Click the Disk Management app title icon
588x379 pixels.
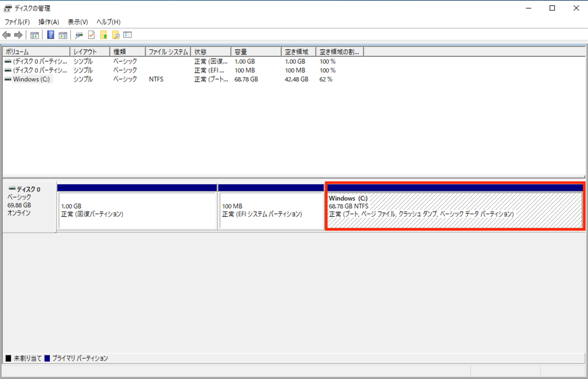[7, 8]
